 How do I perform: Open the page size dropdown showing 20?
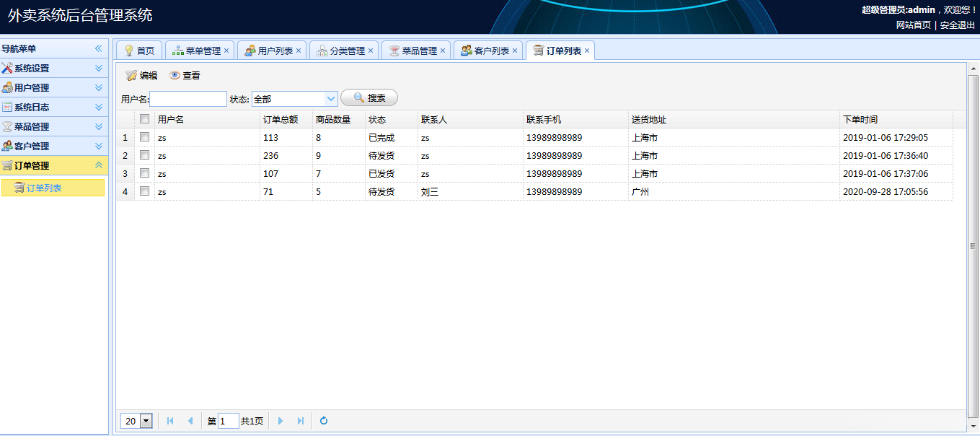[x=146, y=421]
